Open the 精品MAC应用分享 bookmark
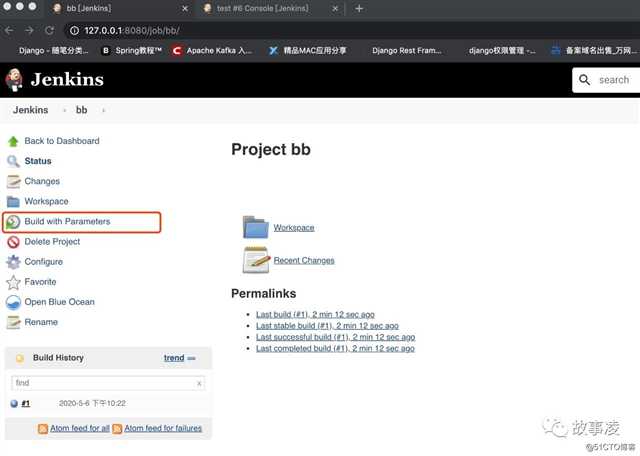 [308, 51]
